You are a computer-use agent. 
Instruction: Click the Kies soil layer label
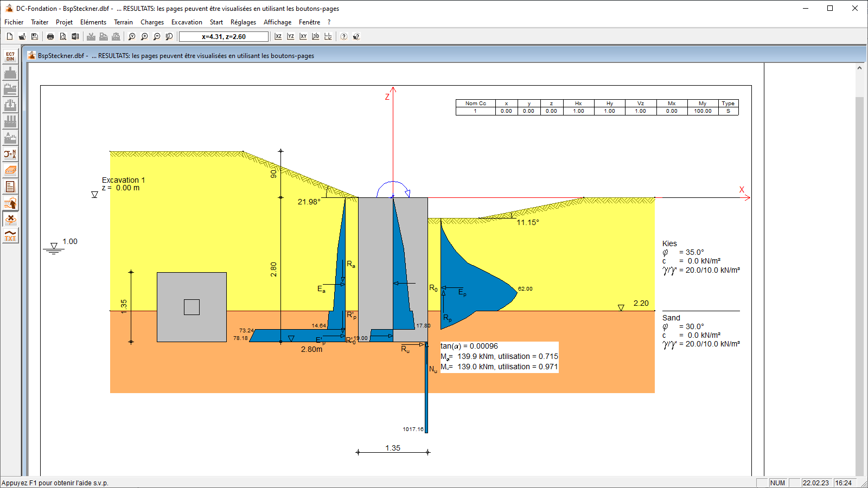[x=669, y=243]
